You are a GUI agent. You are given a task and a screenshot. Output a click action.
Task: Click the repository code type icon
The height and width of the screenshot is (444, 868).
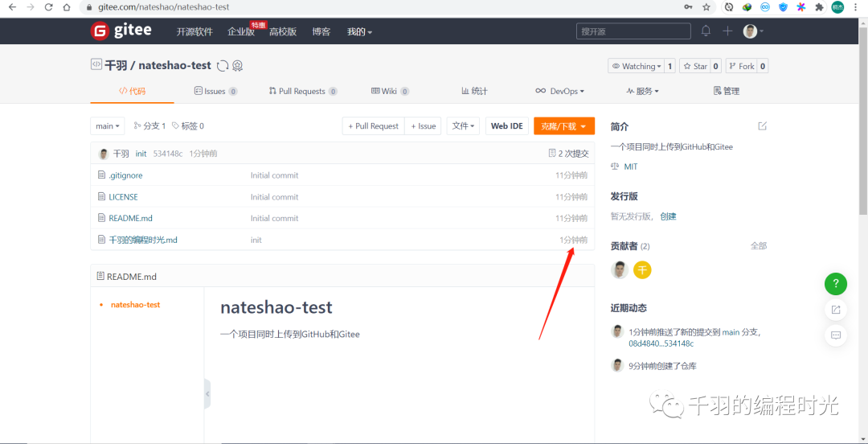click(x=96, y=64)
